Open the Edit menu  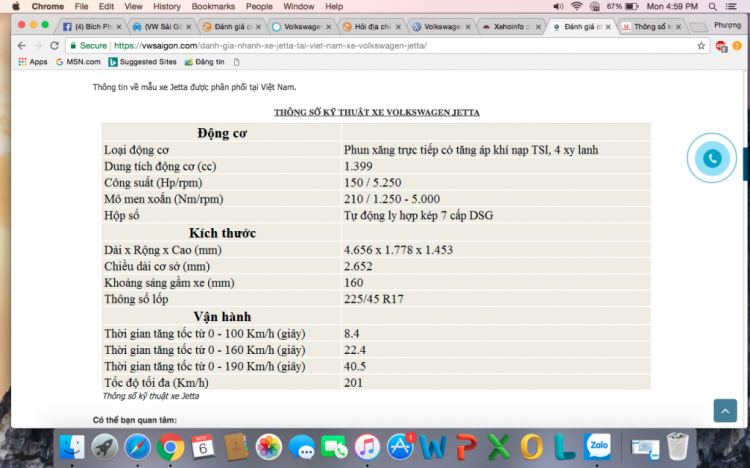coord(106,7)
